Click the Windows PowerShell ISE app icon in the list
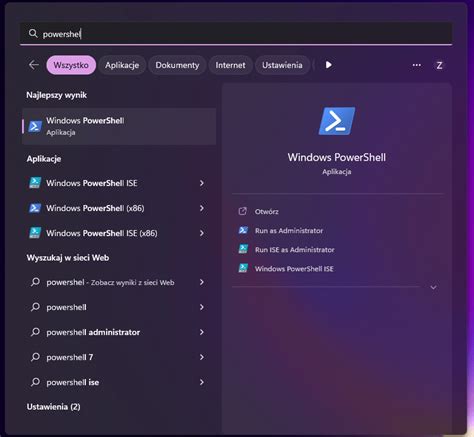The image size is (474, 437). pos(35,183)
